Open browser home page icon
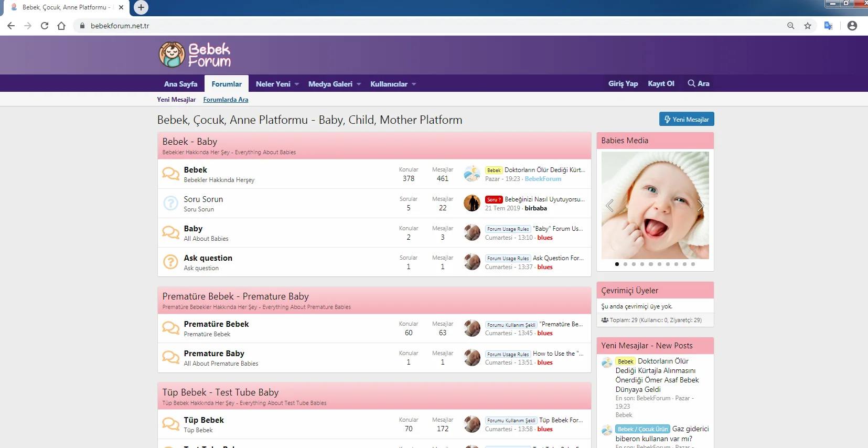The image size is (868, 448). (x=61, y=26)
